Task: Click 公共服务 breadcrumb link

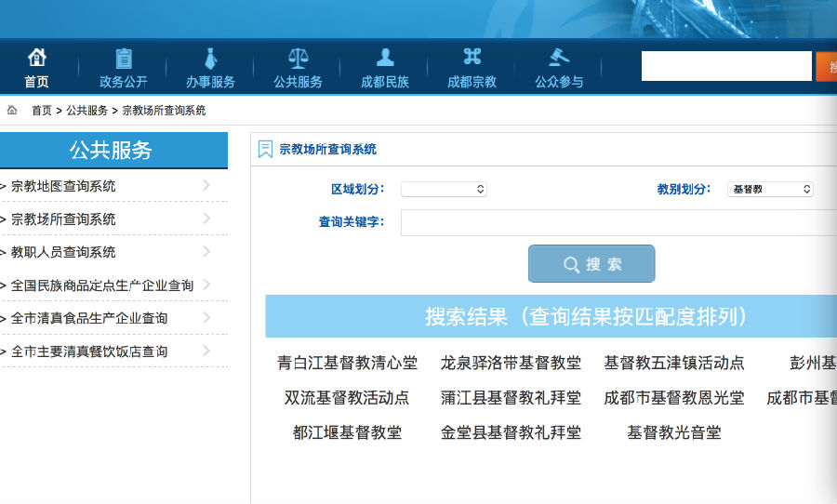Action: (86, 111)
